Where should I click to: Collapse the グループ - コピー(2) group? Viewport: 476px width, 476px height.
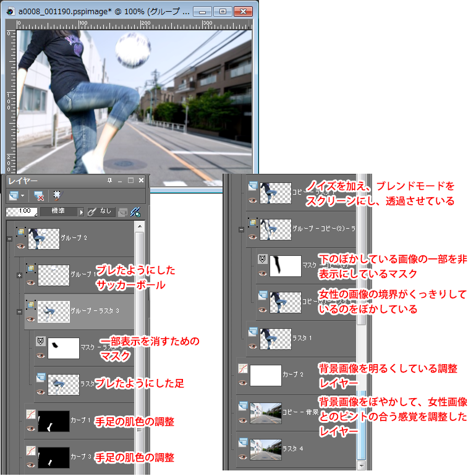[241, 229]
